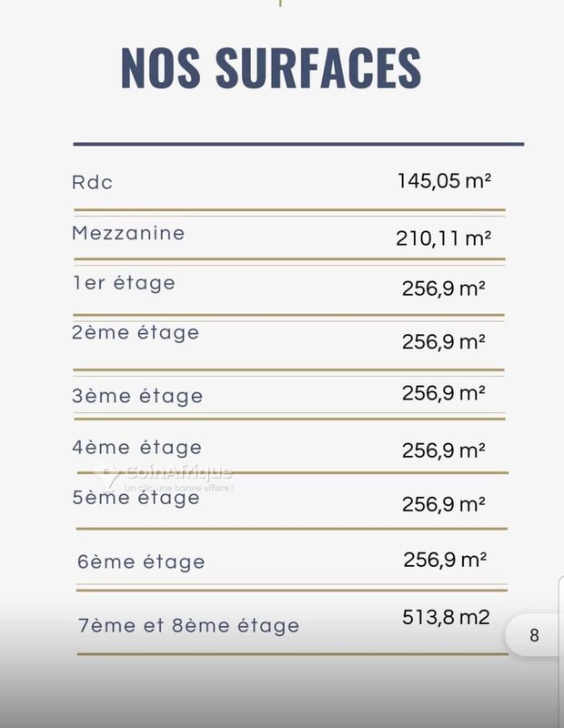Click the 4ème étage surface value 256,9 m²
The height and width of the screenshot is (728, 564).
443,450
